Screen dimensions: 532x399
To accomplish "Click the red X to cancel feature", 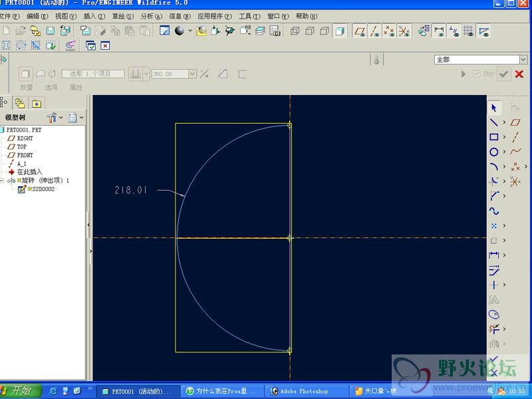I will pos(519,74).
